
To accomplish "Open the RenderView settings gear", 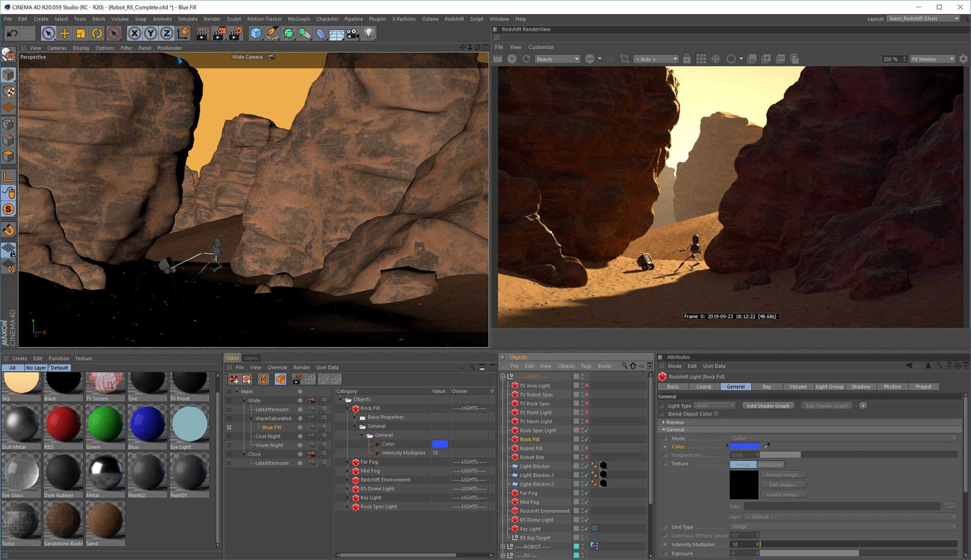I will click(964, 58).
